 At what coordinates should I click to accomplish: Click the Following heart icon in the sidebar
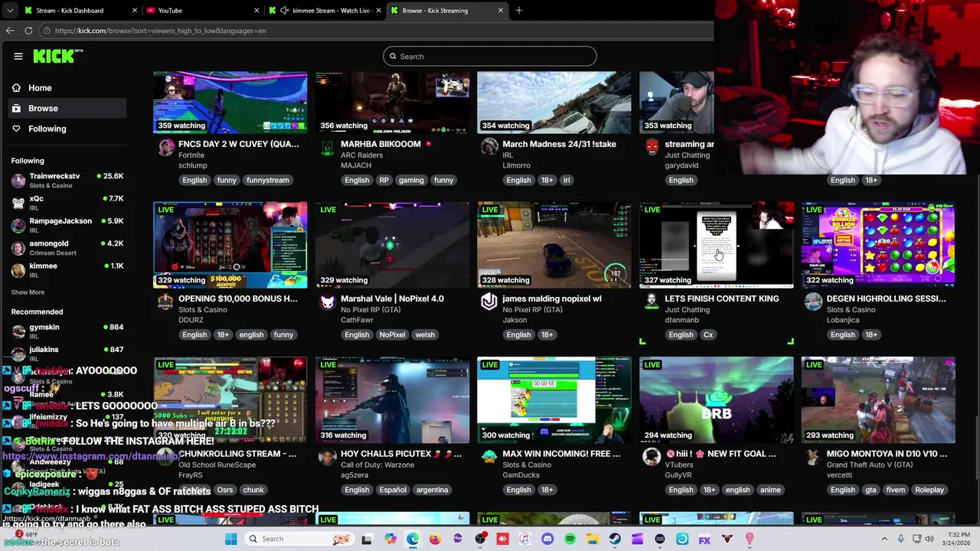16,129
